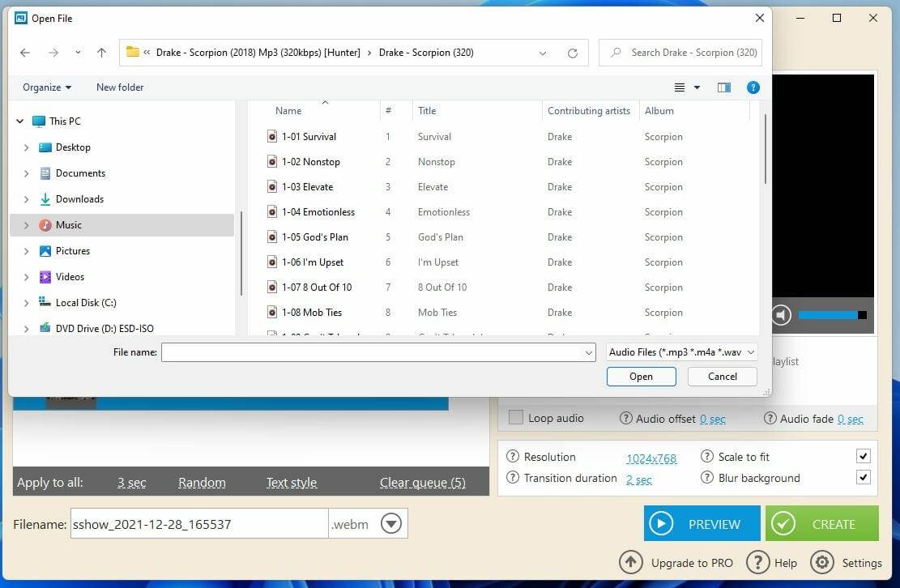Screen dimensions: 900x588
Task: Uncheck Blur background
Action: point(864,477)
